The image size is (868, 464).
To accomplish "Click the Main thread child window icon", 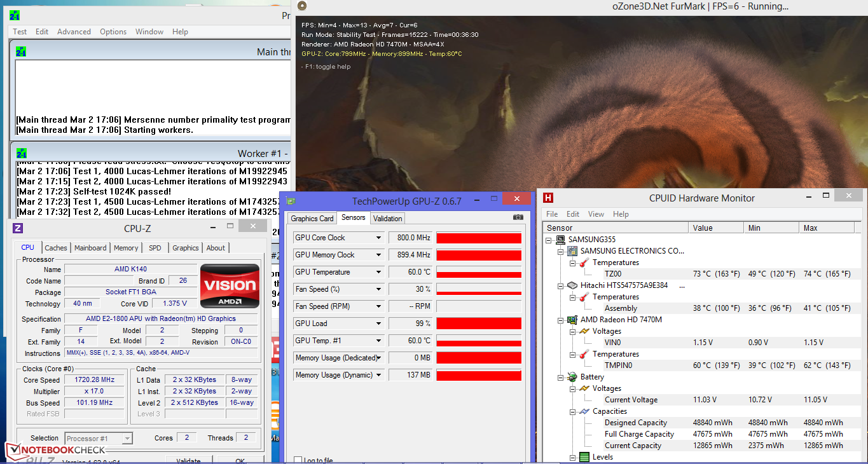I will pos(21,51).
